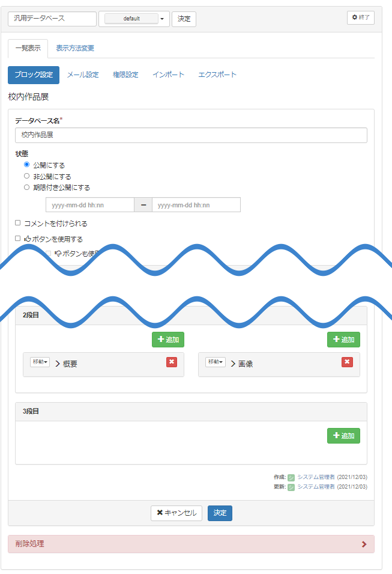Click the 終了 gear button
Viewport: 392px width, 574px height.
(360, 18)
